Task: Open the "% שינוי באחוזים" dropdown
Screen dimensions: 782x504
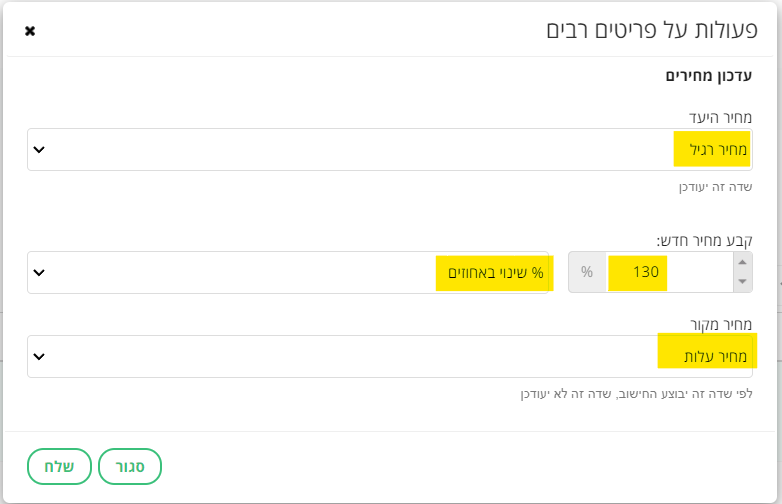Action: [290, 272]
